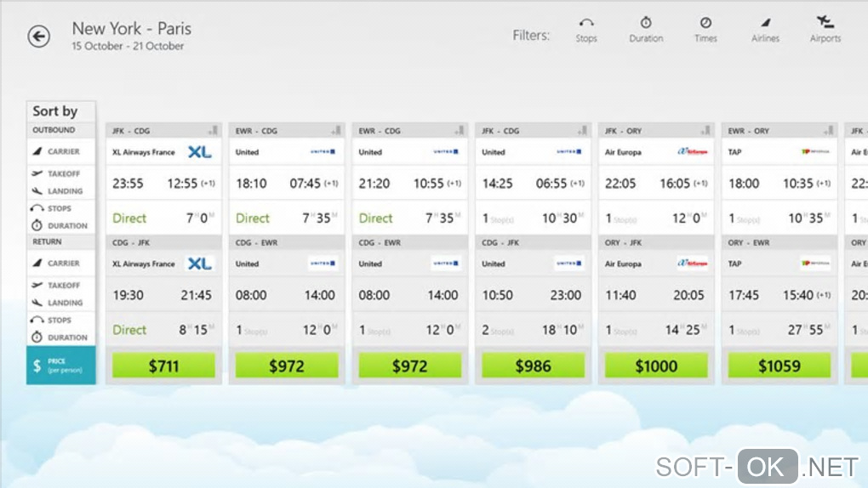Sort by Price per person
Screen dimensions: 868x488
[61, 366]
